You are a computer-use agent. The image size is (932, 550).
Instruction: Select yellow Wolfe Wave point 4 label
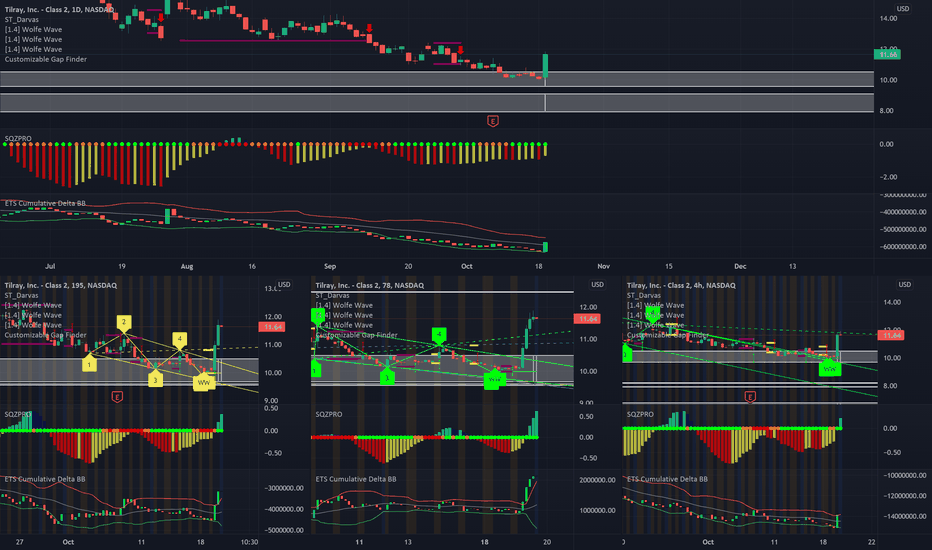point(180,340)
